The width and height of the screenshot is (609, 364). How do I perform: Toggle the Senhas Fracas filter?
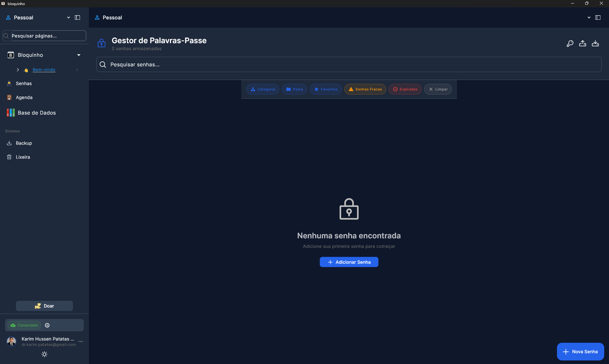(x=365, y=89)
